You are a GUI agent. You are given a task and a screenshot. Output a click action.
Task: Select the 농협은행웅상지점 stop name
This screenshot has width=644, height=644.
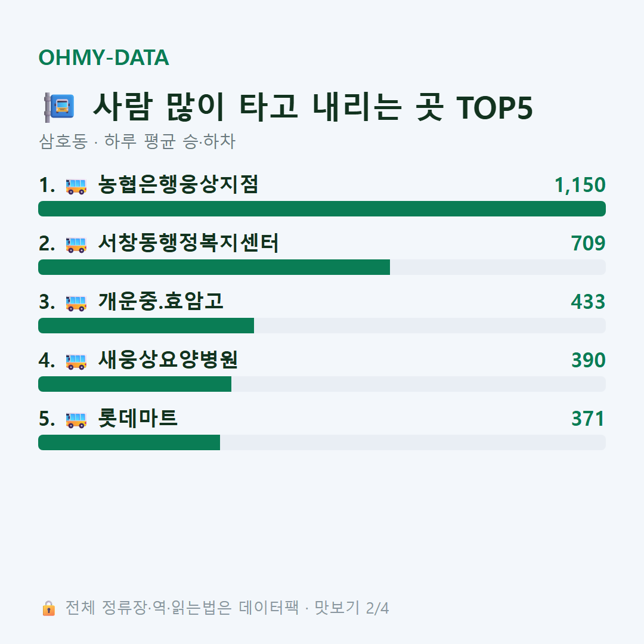(x=178, y=184)
